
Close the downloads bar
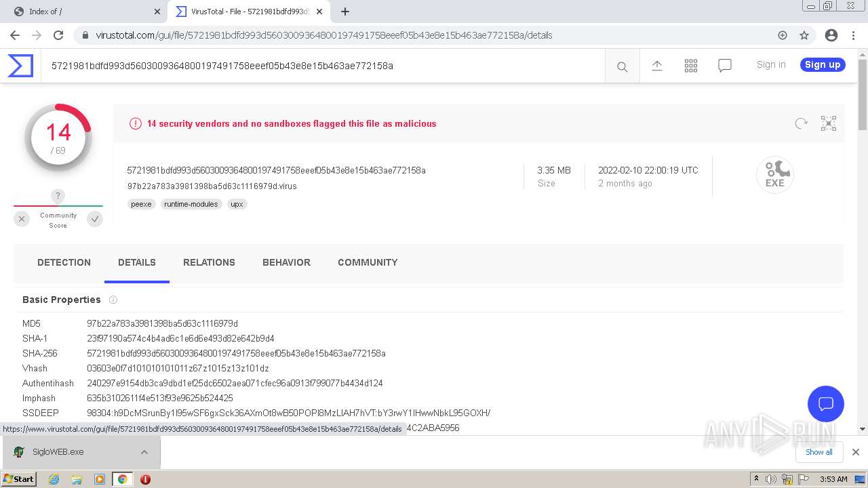coord(855,452)
